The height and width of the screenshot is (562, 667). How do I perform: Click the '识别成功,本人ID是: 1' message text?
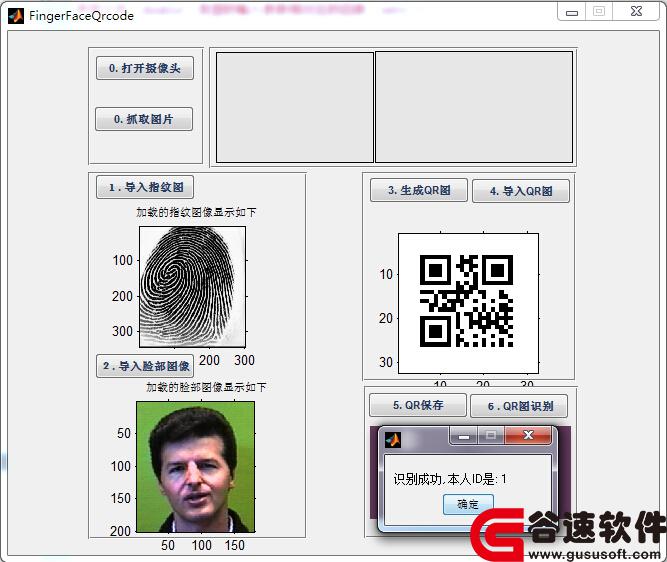click(x=450, y=479)
